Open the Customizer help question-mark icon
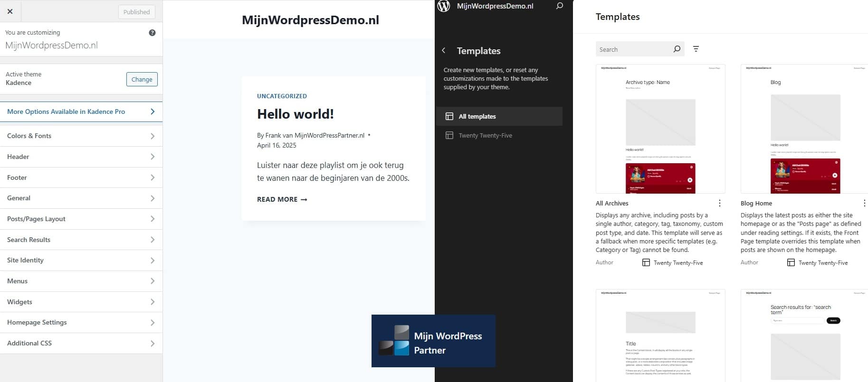The width and height of the screenshot is (868, 382). click(x=152, y=33)
